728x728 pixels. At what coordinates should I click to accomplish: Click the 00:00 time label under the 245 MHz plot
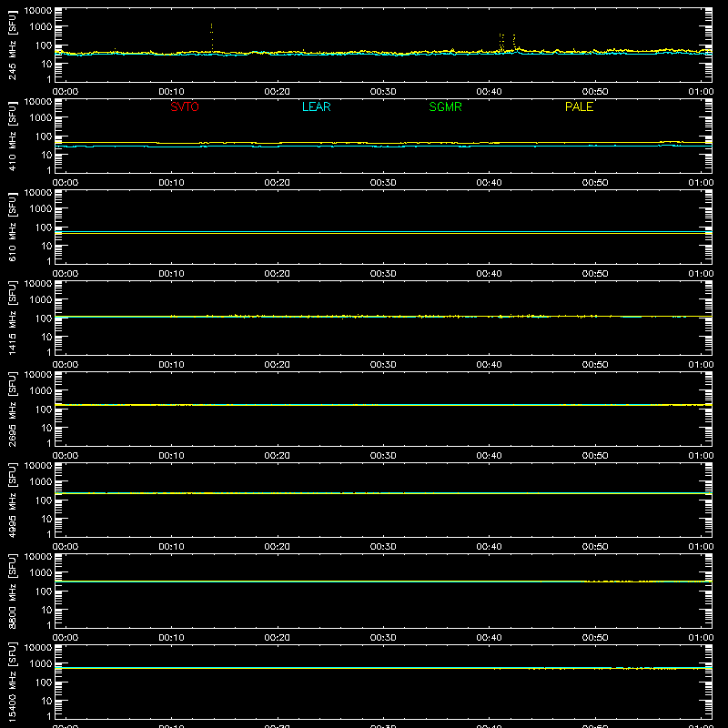pos(66,92)
